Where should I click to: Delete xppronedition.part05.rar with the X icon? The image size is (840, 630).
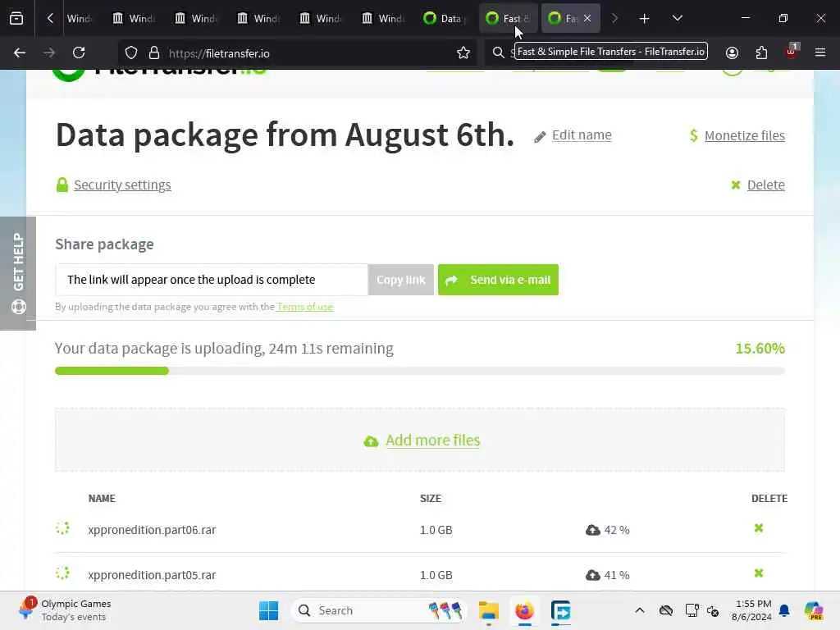coord(759,573)
